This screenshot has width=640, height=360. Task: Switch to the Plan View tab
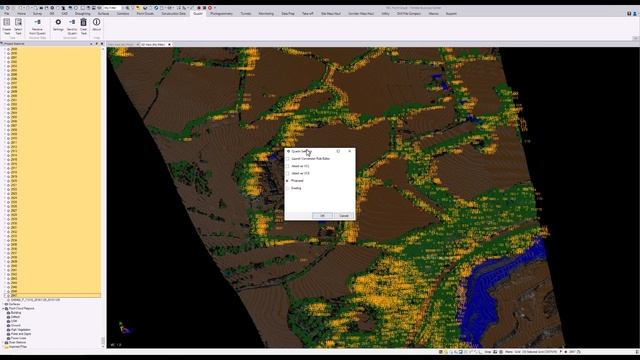coord(121,44)
